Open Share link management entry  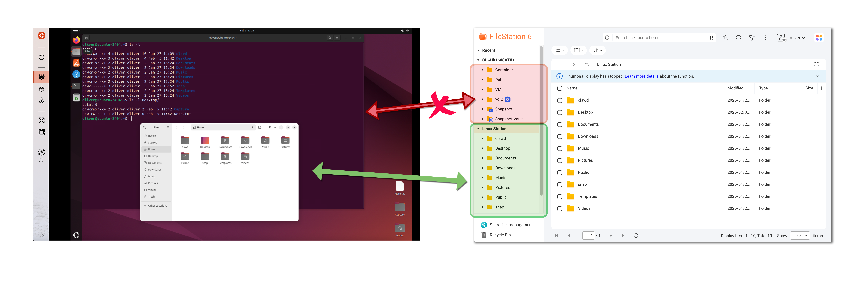click(x=511, y=225)
